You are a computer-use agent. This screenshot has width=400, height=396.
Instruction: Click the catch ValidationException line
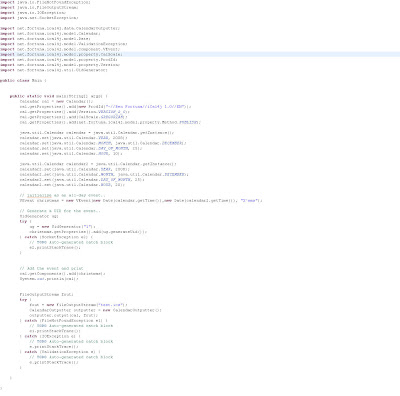60,352
